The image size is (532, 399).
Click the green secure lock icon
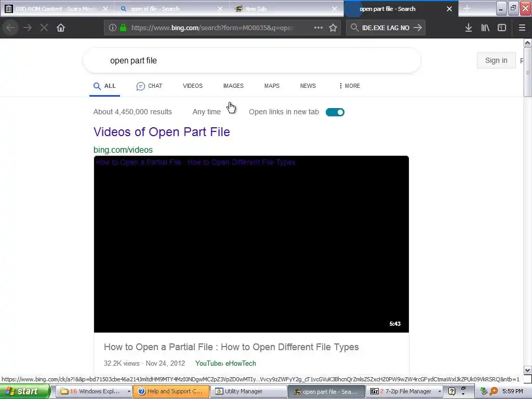click(123, 28)
